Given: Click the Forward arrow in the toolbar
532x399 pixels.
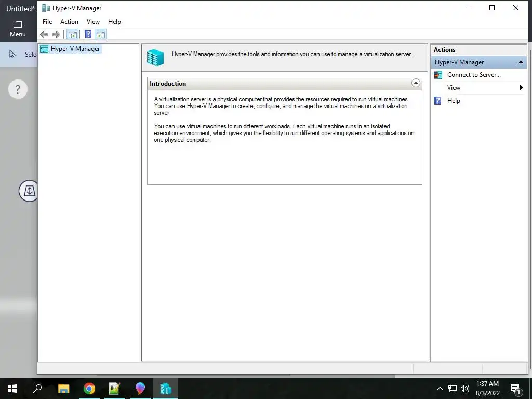Looking at the screenshot, I should point(56,34).
